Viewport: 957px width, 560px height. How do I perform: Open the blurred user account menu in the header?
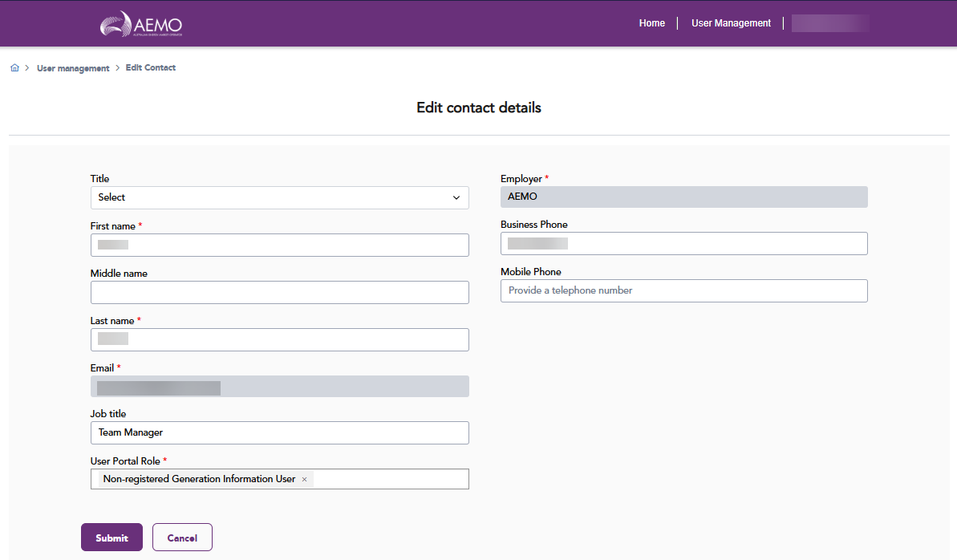tap(830, 23)
